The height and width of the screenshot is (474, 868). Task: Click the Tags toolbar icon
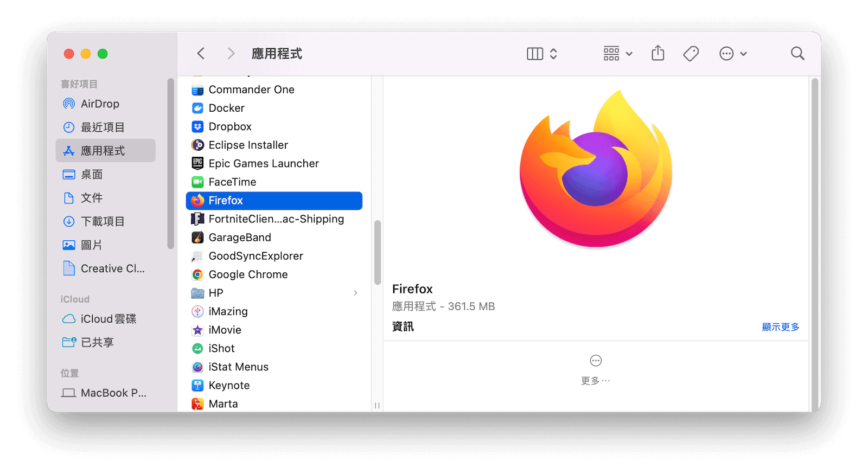pyautogui.click(x=691, y=53)
